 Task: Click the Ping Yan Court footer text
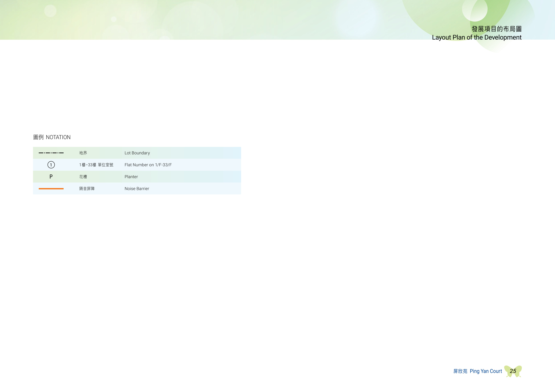pos(486,371)
